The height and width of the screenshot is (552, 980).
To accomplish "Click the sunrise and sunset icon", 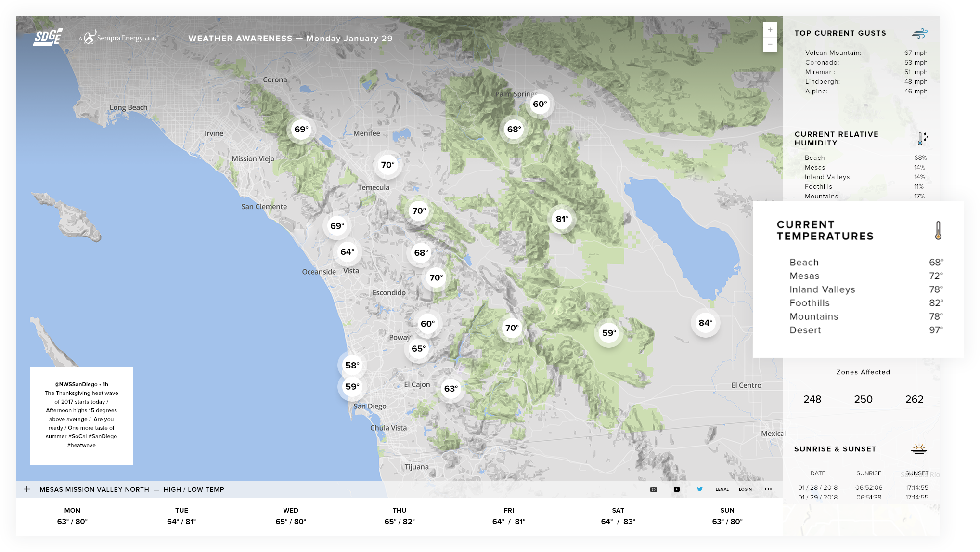I will point(919,449).
